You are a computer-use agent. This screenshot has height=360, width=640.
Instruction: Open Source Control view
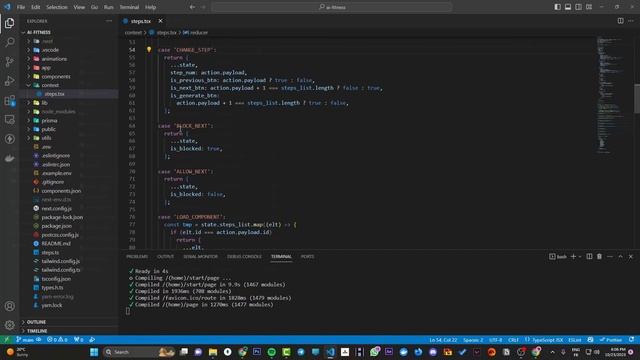(9, 62)
